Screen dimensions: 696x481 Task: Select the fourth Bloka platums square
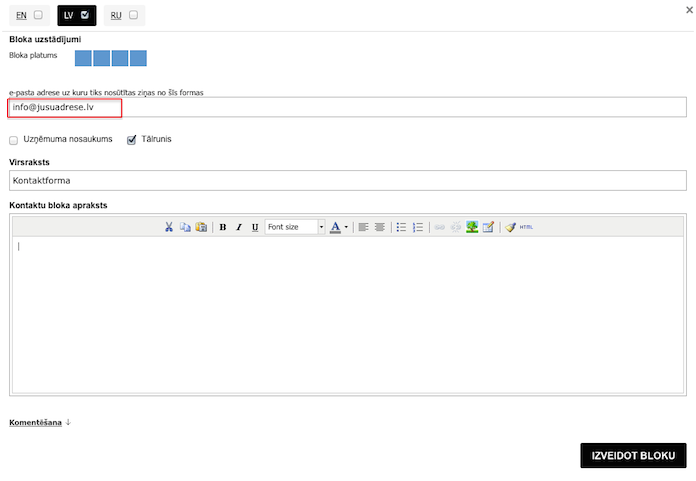click(138, 58)
